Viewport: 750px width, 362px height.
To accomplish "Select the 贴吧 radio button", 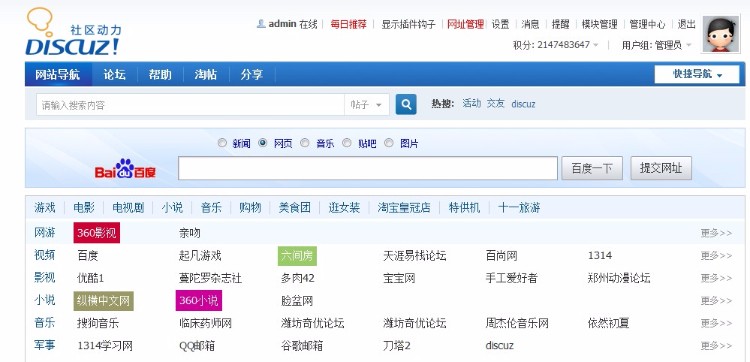I will click(x=347, y=143).
